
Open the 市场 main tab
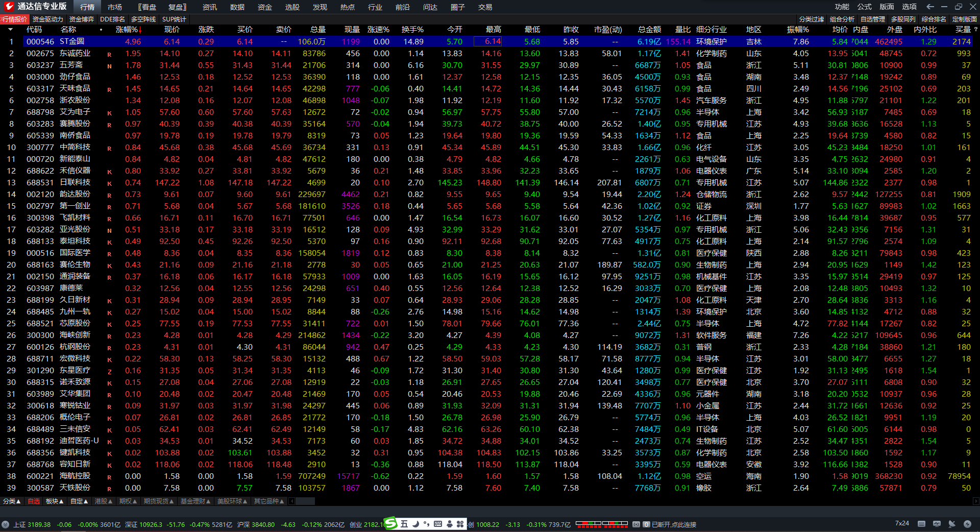[115, 7]
